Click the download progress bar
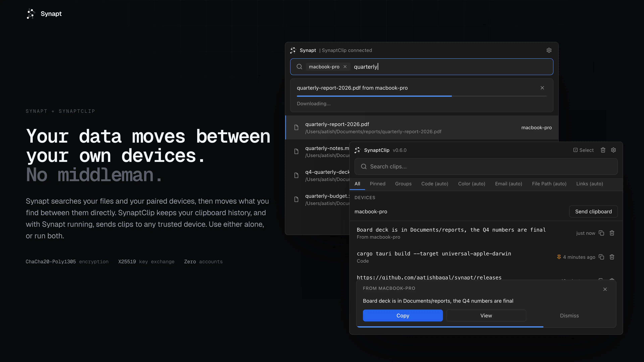The width and height of the screenshot is (644, 362). pos(421,96)
